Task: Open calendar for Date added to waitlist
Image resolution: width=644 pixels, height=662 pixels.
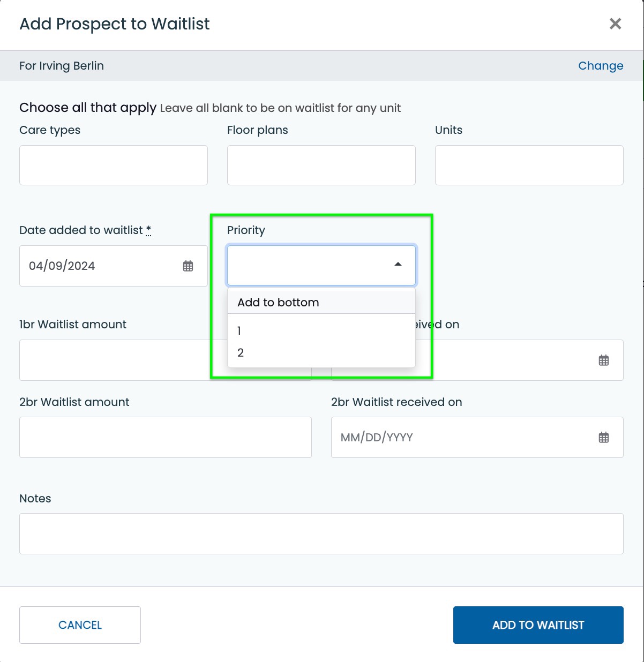Action: pyautogui.click(x=188, y=266)
